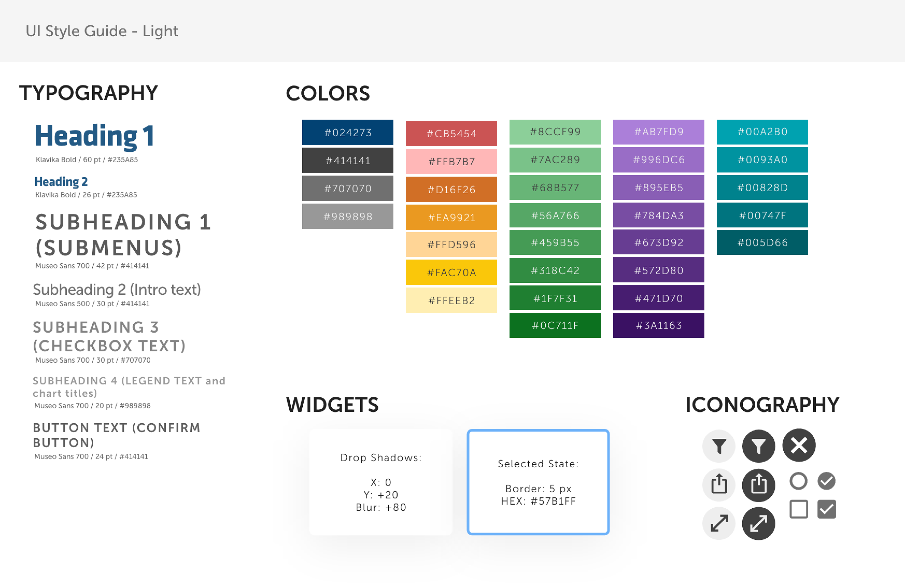The image size is (905, 588).
Task: Select the #D16F26 orange swatch
Action: 451,189
